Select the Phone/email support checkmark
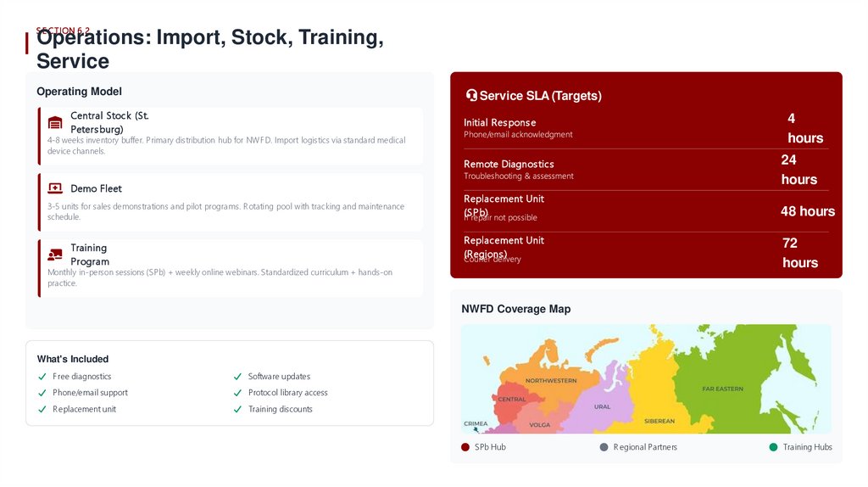This screenshot has width=868, height=487. click(42, 393)
